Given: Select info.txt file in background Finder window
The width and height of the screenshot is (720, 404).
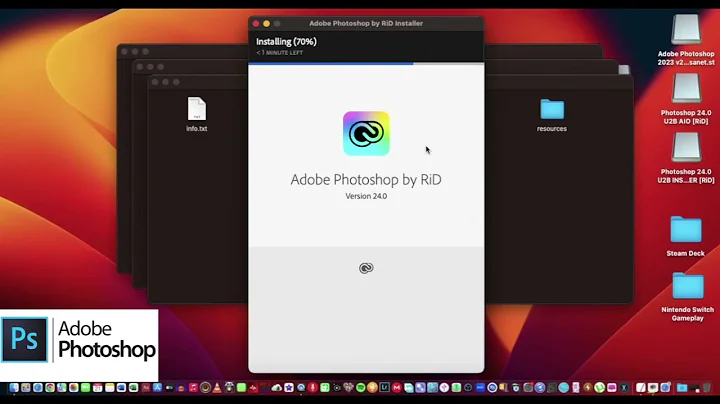Looking at the screenshot, I should click(197, 114).
